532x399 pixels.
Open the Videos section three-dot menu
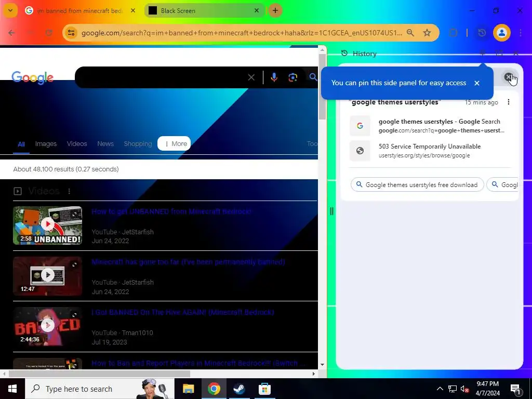pos(69,191)
